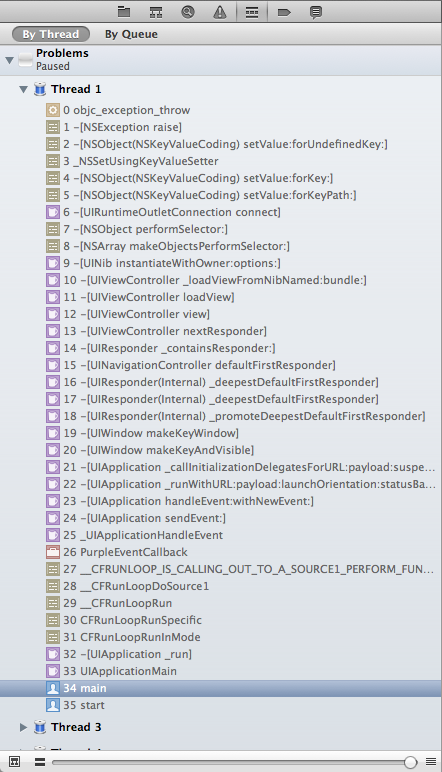The width and height of the screenshot is (442, 772).
Task: Select frame 7 NSObject performSelector:
Action: pyautogui.click(x=221, y=229)
